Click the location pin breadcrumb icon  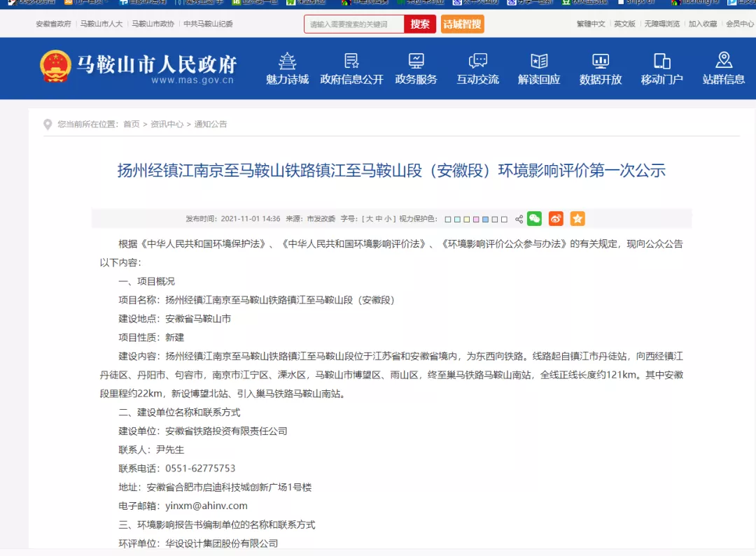pyautogui.click(x=48, y=124)
